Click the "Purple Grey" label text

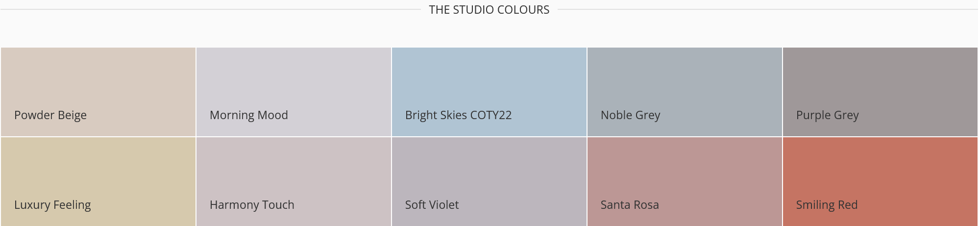[x=828, y=116]
